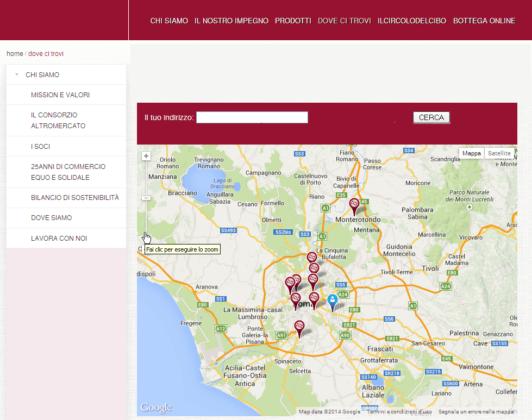Visit BOTTEGA ONLINE
The image size is (532, 420).
(x=484, y=21)
